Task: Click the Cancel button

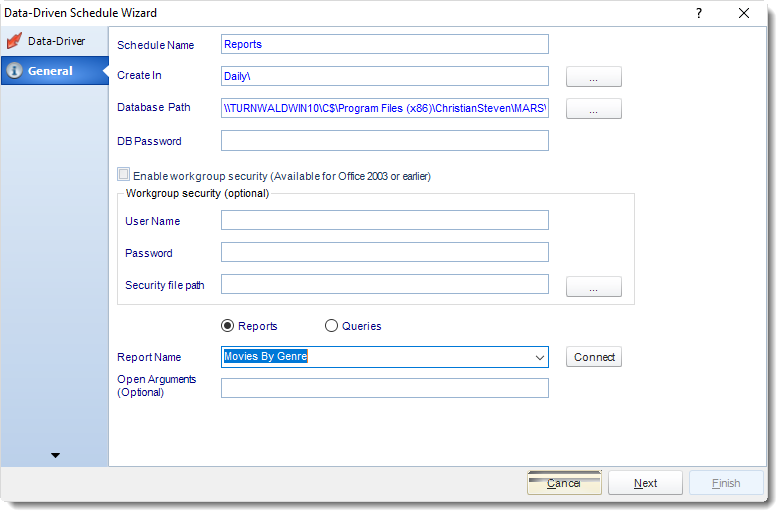Action: tap(564, 483)
